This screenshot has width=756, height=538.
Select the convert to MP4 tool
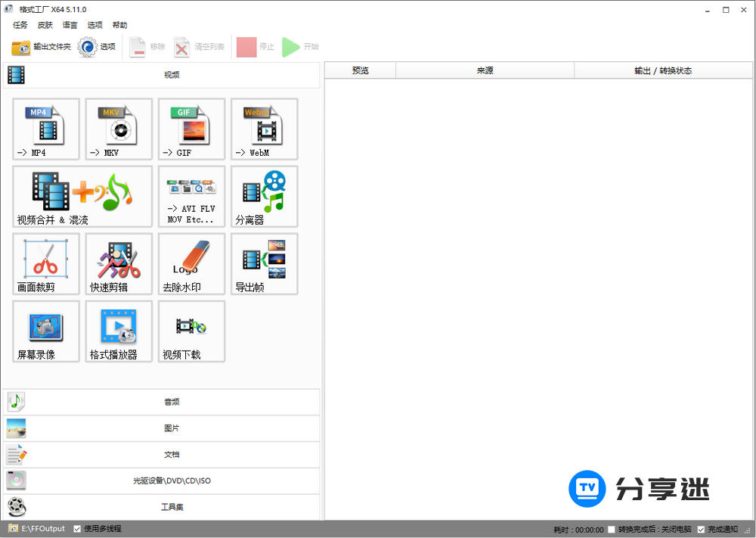45,129
